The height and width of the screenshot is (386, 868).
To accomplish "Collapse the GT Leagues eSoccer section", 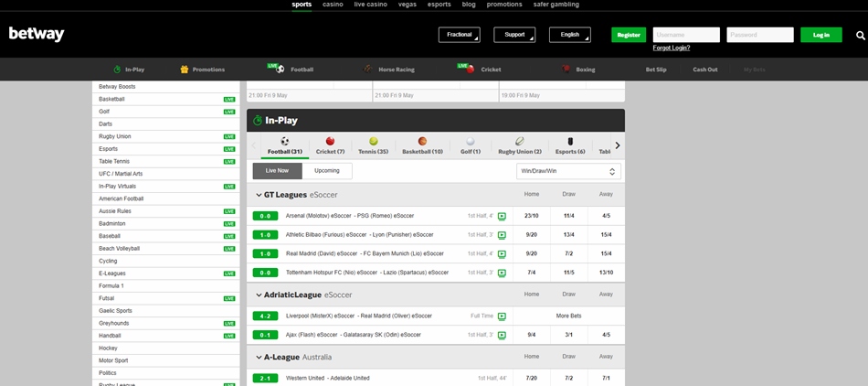I will click(259, 195).
